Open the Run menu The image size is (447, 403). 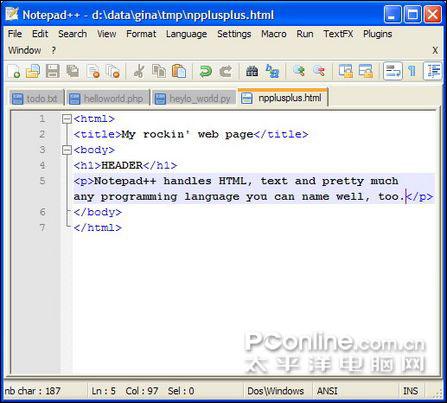click(x=305, y=34)
